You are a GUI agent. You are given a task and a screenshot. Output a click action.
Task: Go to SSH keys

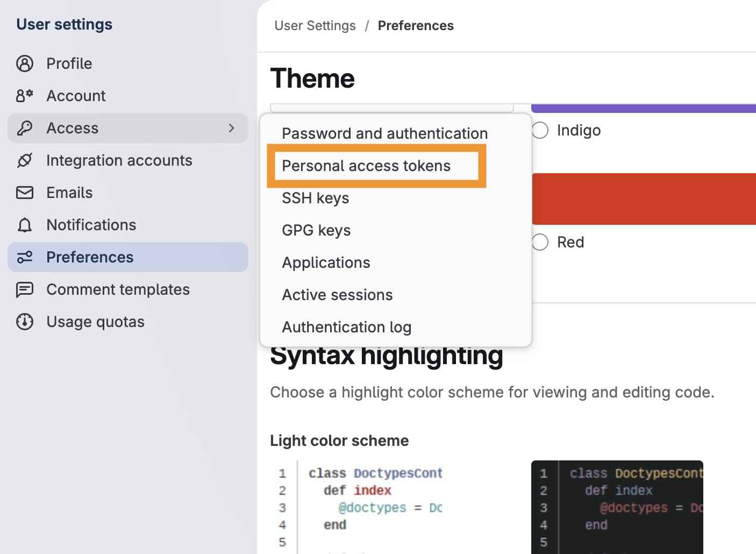pos(316,198)
